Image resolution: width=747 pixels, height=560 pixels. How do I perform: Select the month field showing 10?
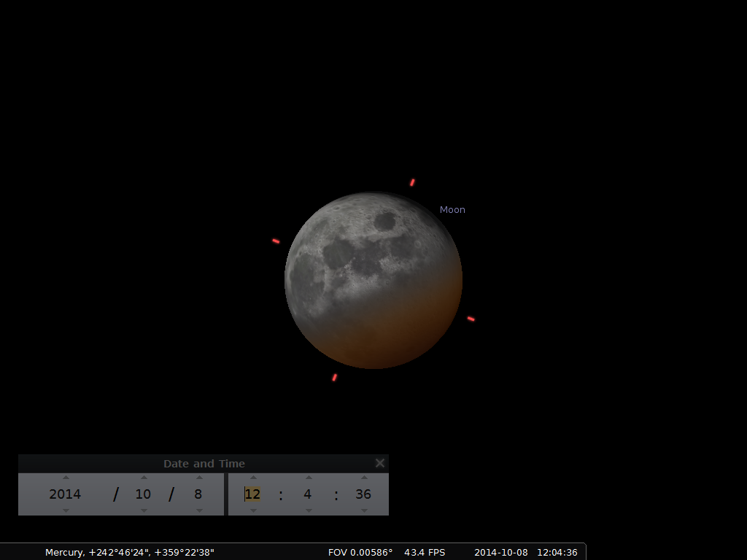coord(144,494)
